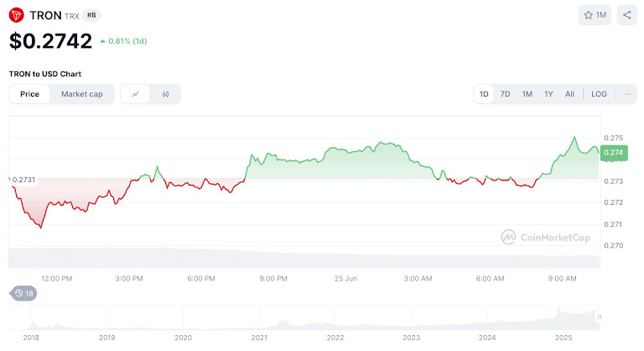Set chart range to 7D
Screen dimensions: 644x351
coord(505,94)
